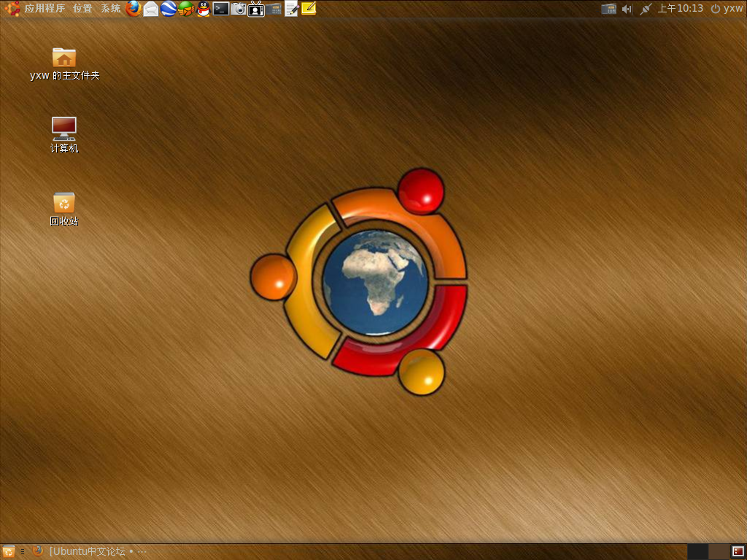The image size is (747, 560).
Task: Select the 回收站 trash desktop icon
Action: [64, 209]
